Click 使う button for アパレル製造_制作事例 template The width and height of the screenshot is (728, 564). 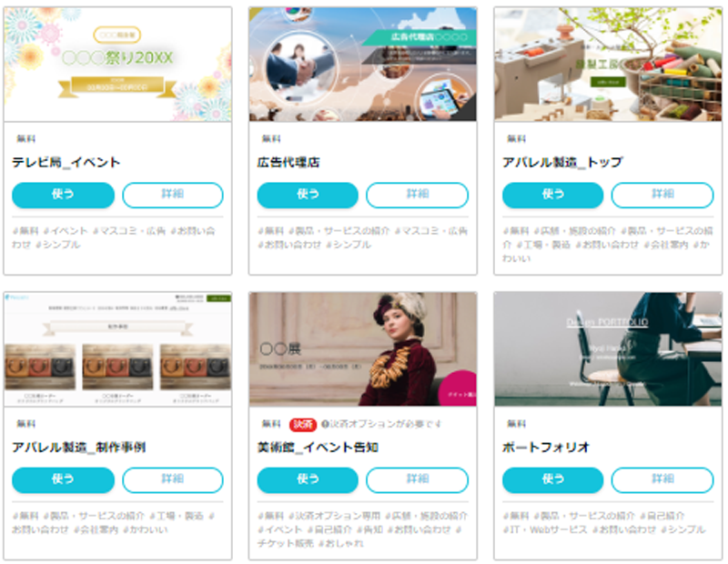63,480
